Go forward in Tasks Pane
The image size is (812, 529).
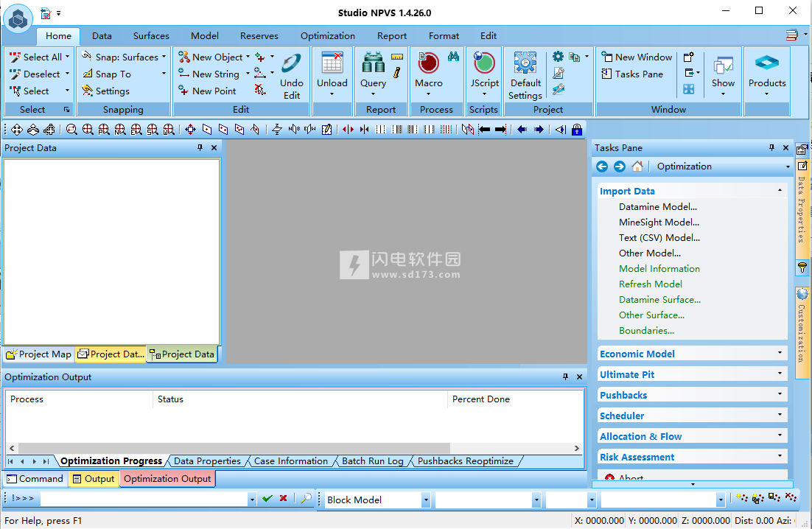[x=620, y=167]
